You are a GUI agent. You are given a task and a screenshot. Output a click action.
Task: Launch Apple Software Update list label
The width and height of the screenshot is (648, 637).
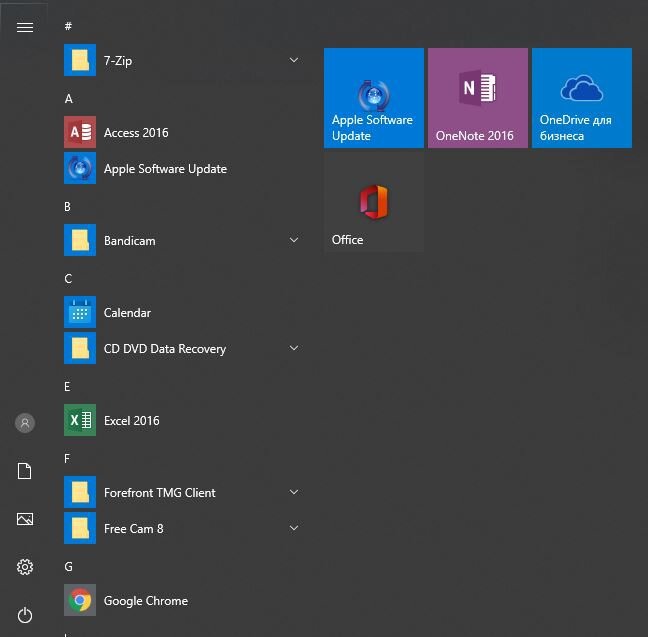pyautogui.click(x=165, y=169)
